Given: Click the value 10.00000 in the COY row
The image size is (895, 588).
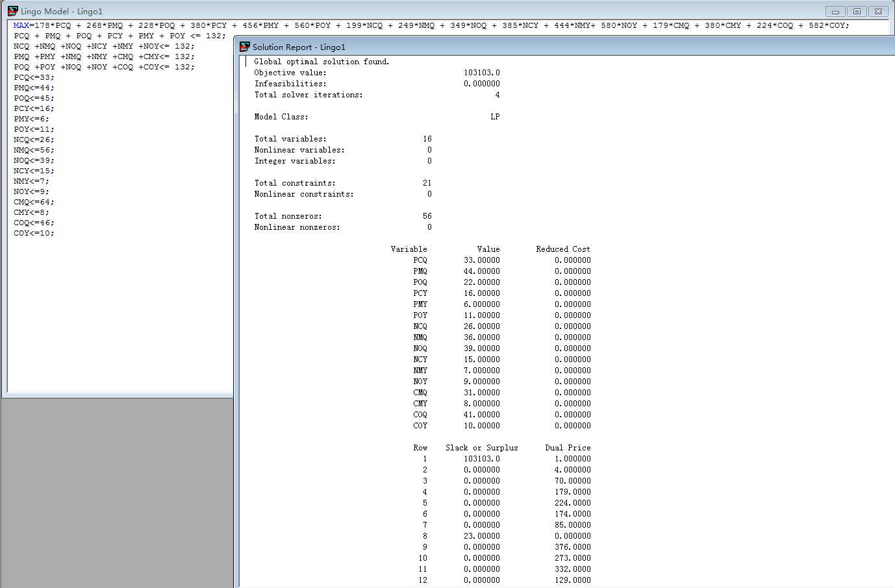Looking at the screenshot, I should pos(482,426).
